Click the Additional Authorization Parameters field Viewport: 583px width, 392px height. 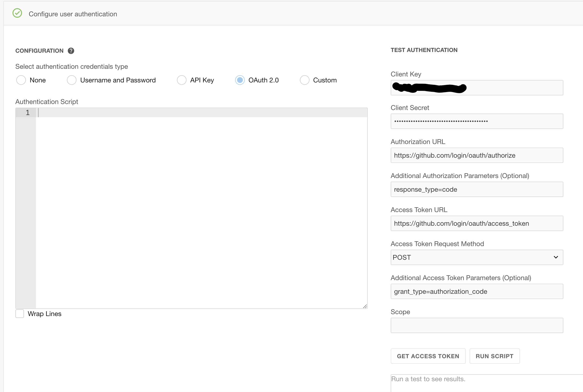point(477,189)
